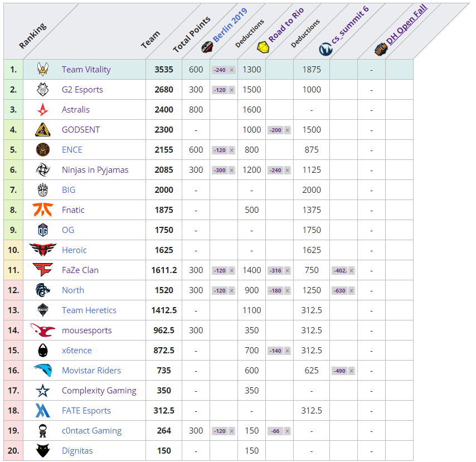
Task: Open the Berlin 2019 header link
Action: [230, 26]
